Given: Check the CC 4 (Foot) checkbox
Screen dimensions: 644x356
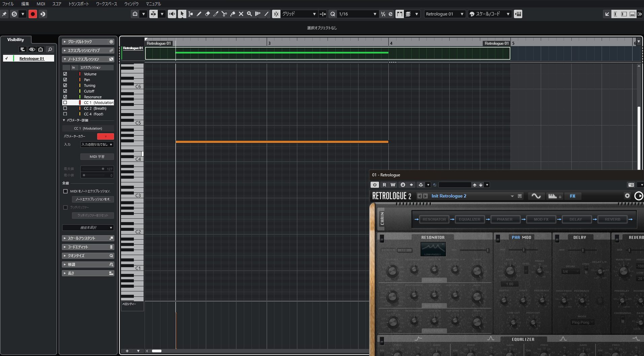Looking at the screenshot, I should (x=65, y=114).
